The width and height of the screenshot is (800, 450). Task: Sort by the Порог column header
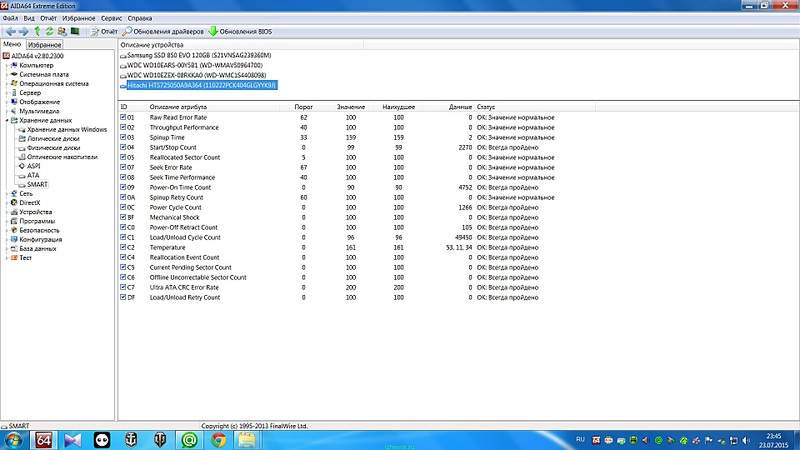click(x=302, y=106)
